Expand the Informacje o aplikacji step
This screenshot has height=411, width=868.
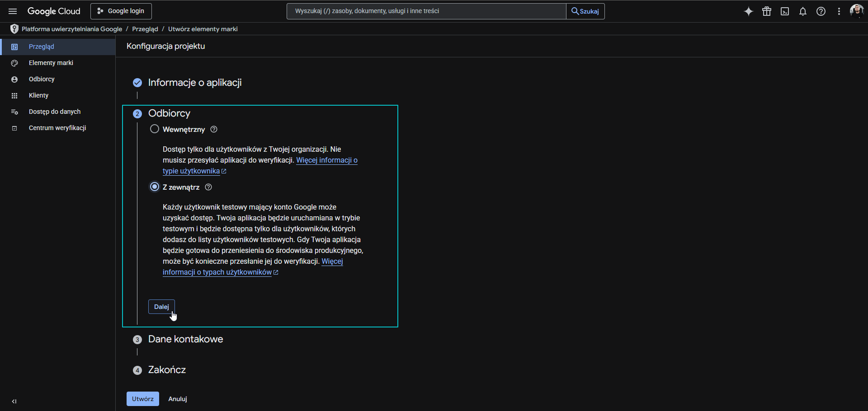(194, 83)
